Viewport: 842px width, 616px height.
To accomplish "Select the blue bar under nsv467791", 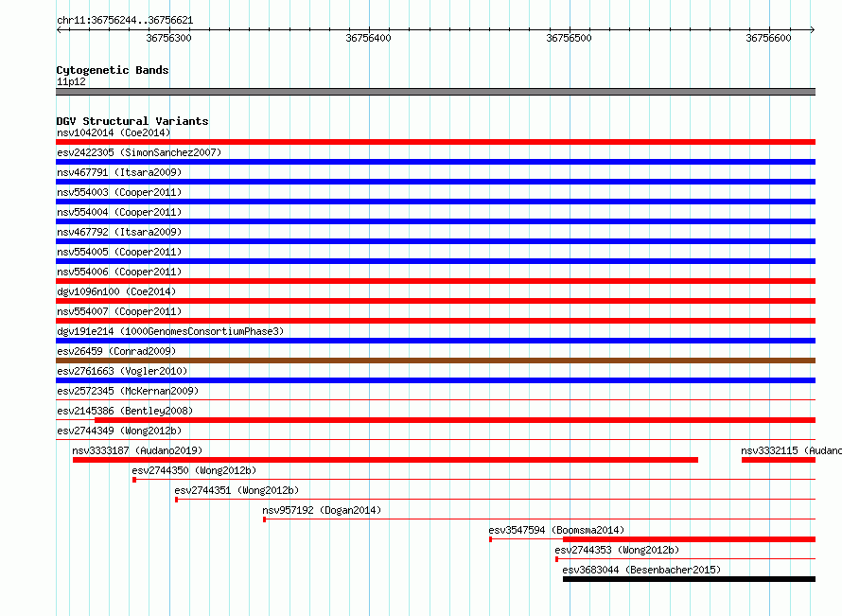I will 435,182.
